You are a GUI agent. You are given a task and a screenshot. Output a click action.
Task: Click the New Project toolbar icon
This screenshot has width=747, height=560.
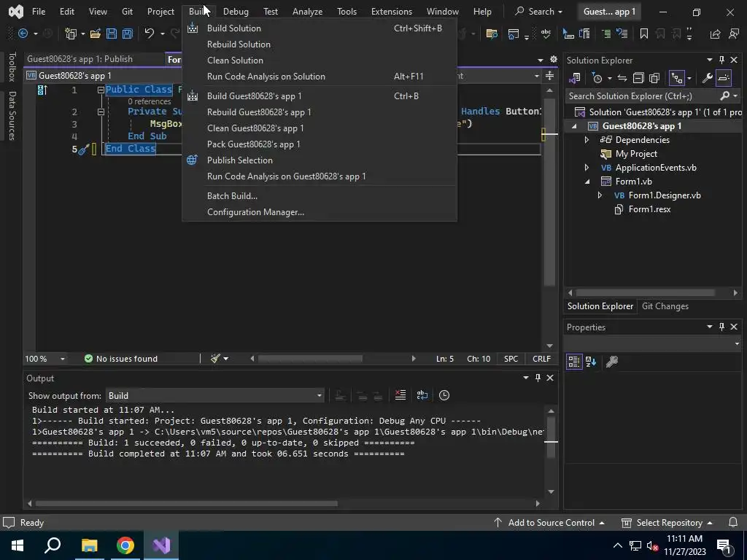[71, 34]
